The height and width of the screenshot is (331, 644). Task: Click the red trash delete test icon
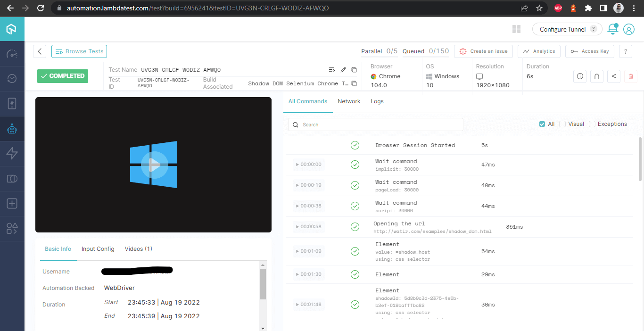[x=631, y=76]
